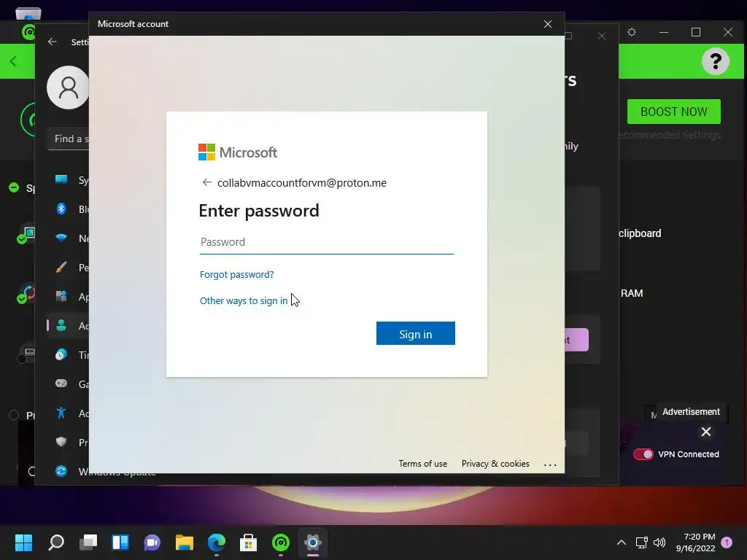Image resolution: width=747 pixels, height=560 pixels.
Task: Switch to Settings app in taskbar
Action: click(312, 542)
